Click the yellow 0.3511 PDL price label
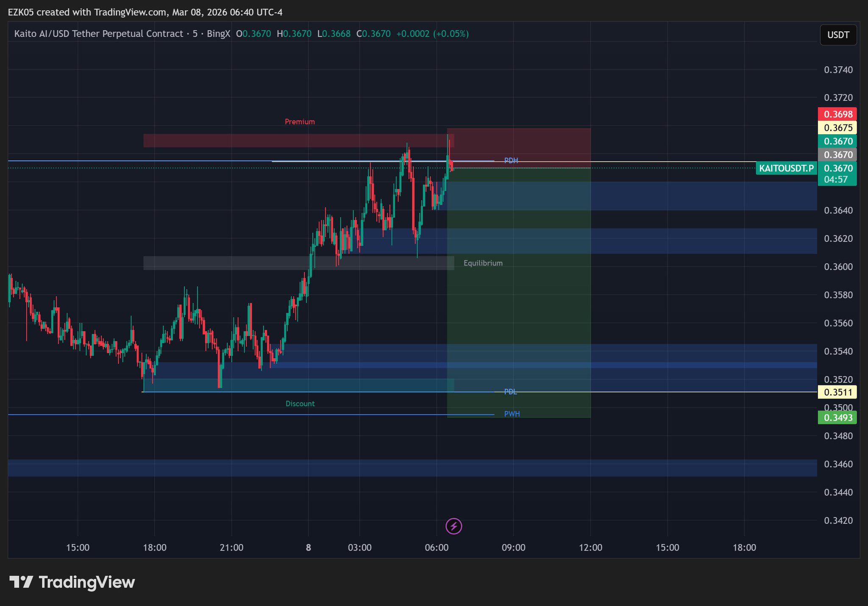Screen dimensions: 868x606 coord(837,392)
